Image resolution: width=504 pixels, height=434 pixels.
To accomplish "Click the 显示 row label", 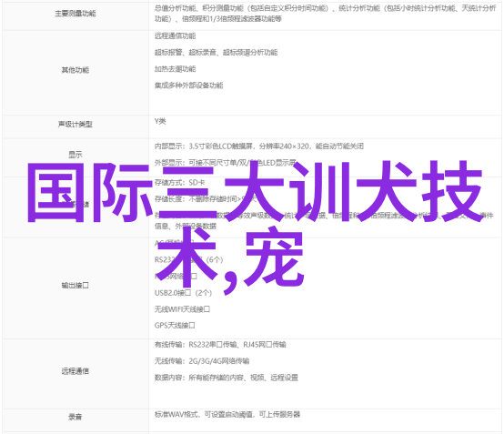I will [76, 155].
